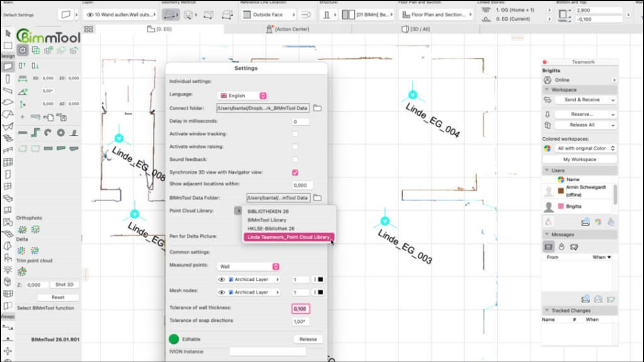Select the Marquee tool in toolbox
This screenshot has width=644, height=362.
(x=8, y=46)
